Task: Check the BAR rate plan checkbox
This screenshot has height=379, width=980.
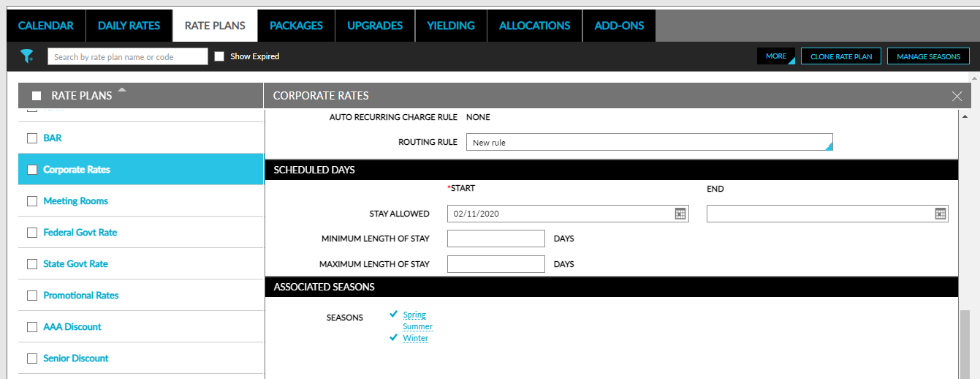Action: click(31, 138)
